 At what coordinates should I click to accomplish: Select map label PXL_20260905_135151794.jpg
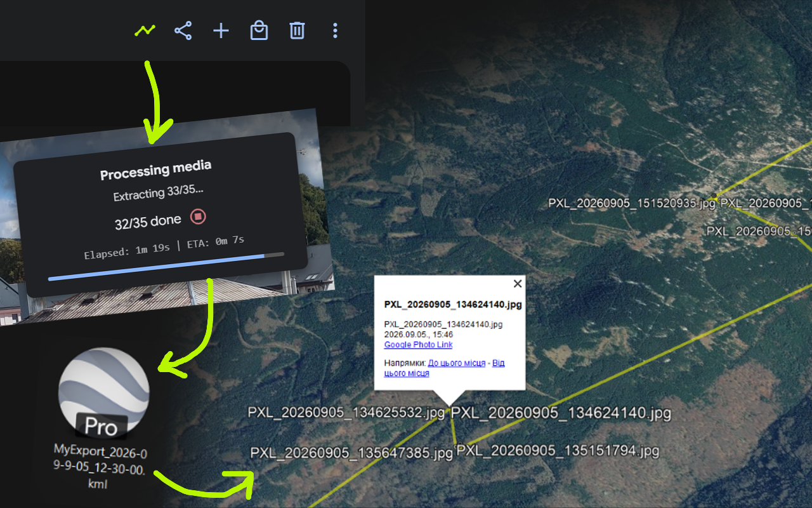click(x=558, y=451)
